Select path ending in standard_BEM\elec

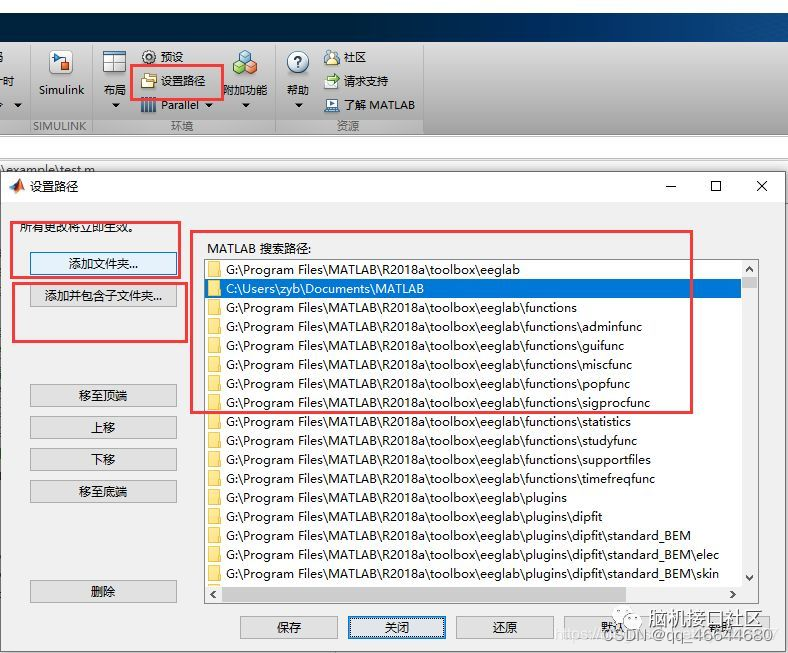473,554
